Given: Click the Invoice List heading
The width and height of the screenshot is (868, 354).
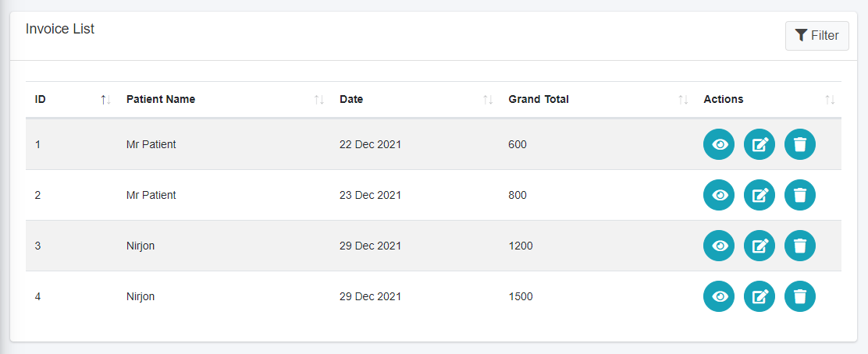Looking at the screenshot, I should [60, 29].
